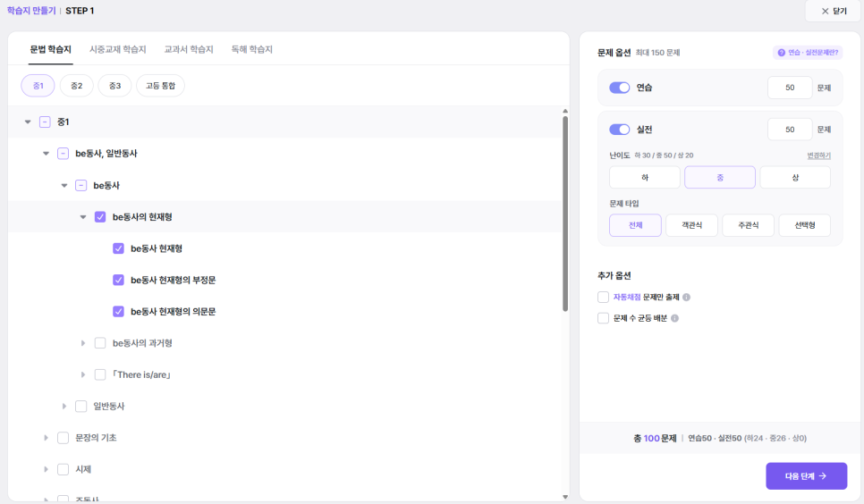Click the 변경하기 difficulty link
864x504 pixels.
point(818,155)
